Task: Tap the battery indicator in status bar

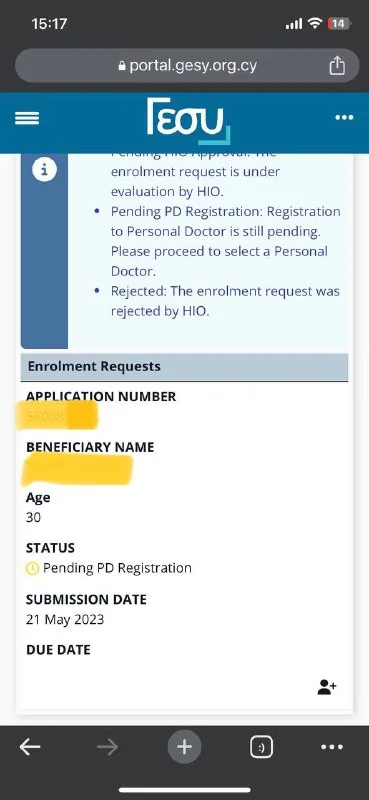Action: point(339,23)
